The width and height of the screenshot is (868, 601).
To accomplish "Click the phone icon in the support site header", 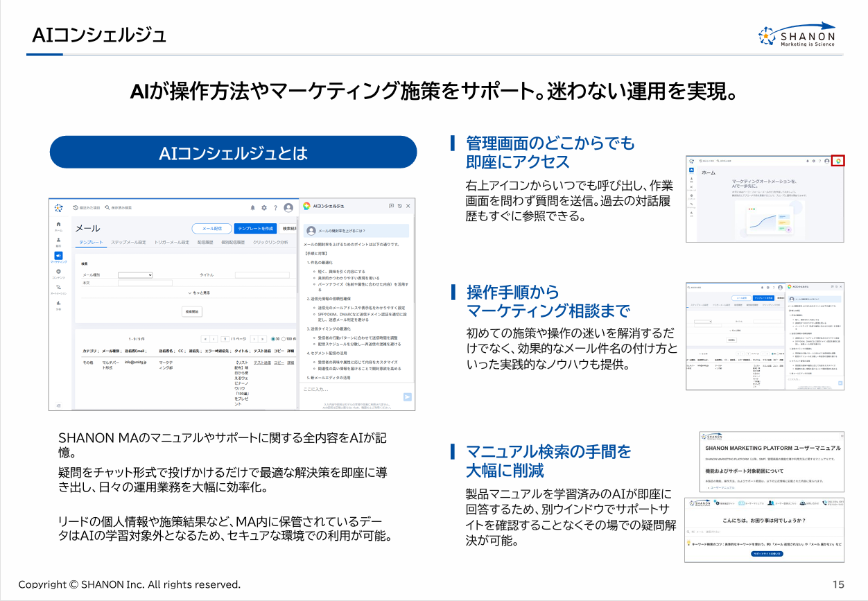I will (x=824, y=503).
